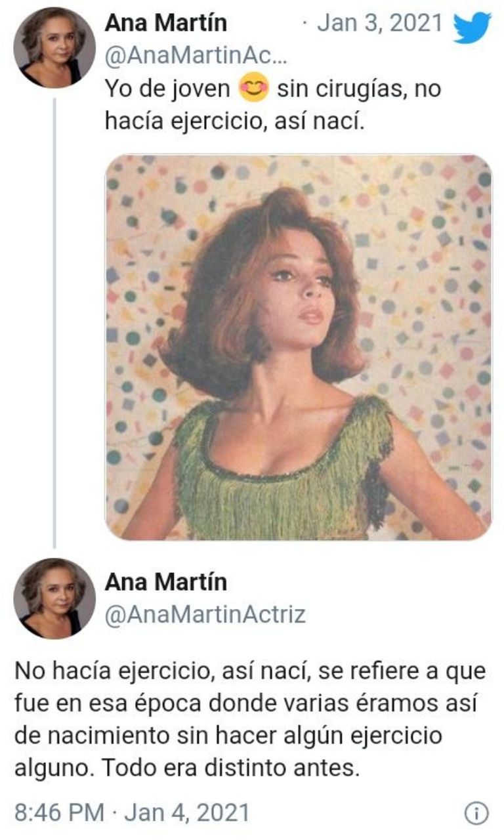Viewport: 504px width, 840px height.
Task: Click the Ana Martín name on the reply
Action: tap(165, 581)
